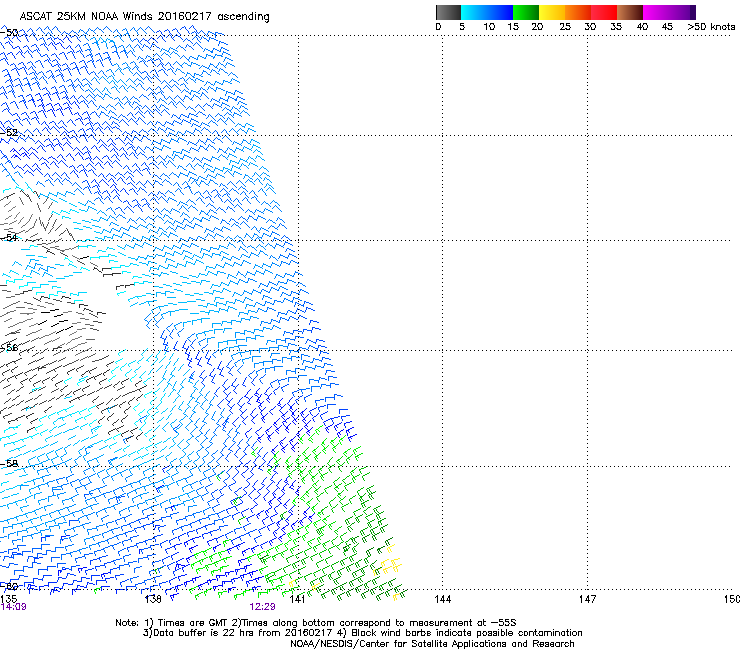Click the red 30-35 knots color swatch
The width and height of the screenshot is (740, 650).
pyautogui.click(x=604, y=12)
